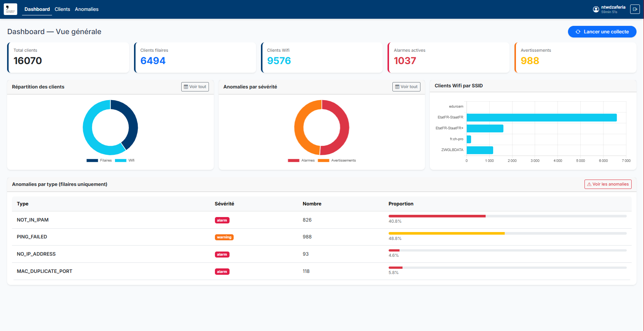Click warning triangle icon on Voir les anomalies

coord(589,184)
